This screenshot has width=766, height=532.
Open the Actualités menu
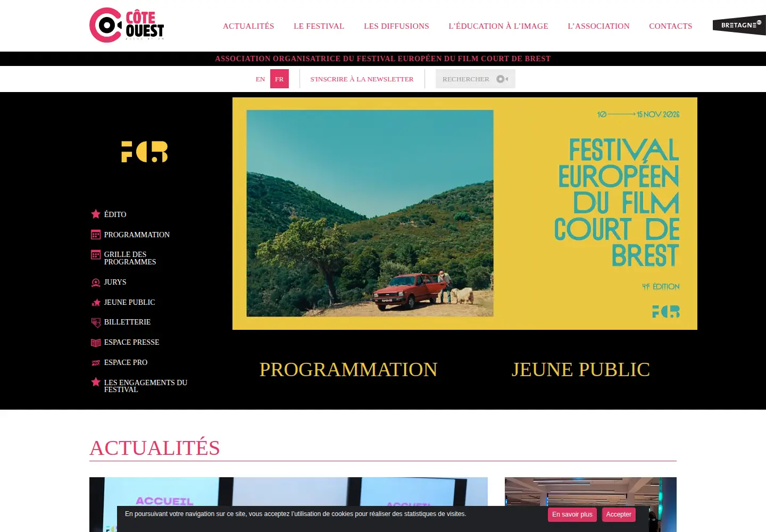click(x=248, y=26)
